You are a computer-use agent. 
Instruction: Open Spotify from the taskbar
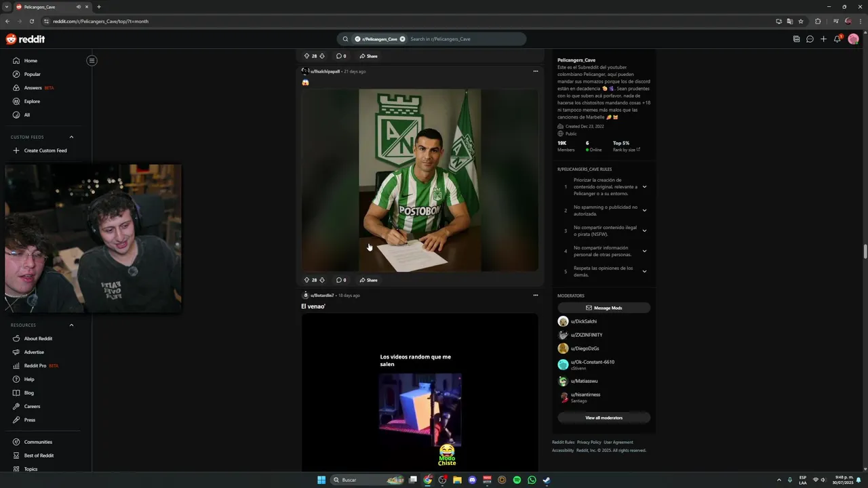click(x=517, y=480)
